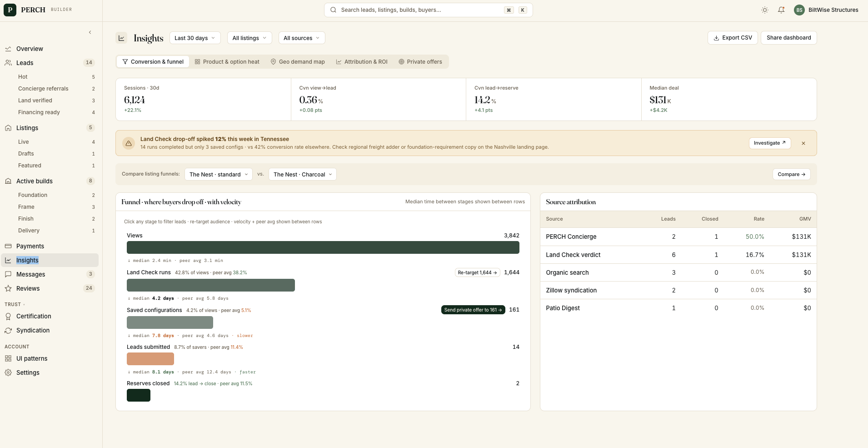
Task: Open the Attribution & ROI tab
Action: click(x=362, y=62)
